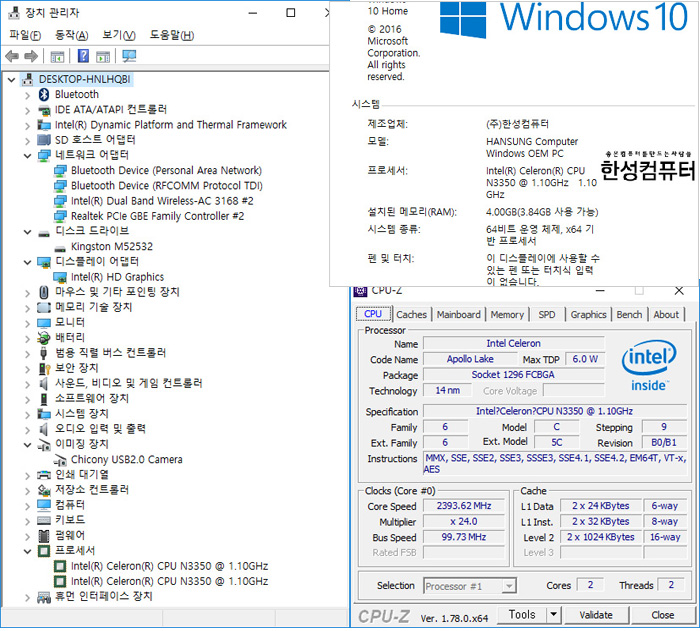
Task: Switch to the About tab in CPU-Z
Action: [x=666, y=314]
